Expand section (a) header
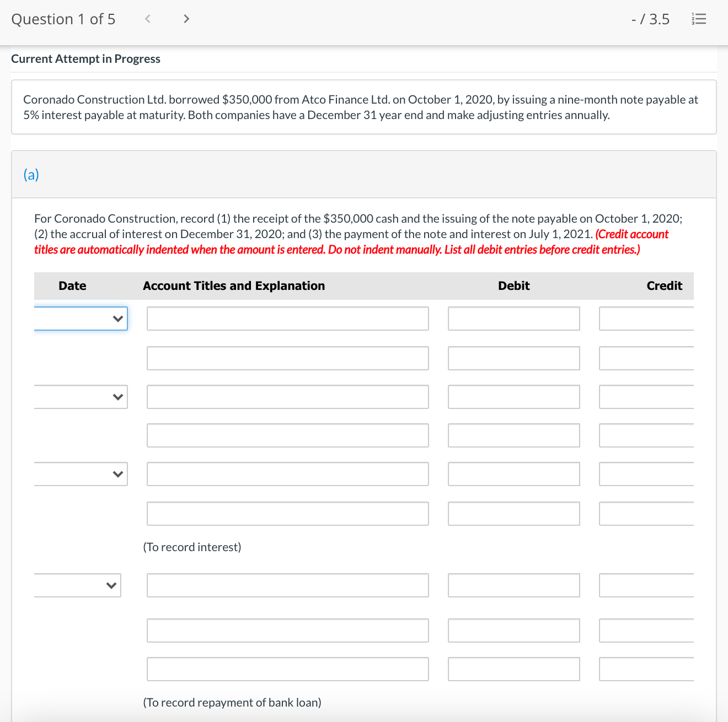Viewport: 728px width, 722px height. point(31,174)
